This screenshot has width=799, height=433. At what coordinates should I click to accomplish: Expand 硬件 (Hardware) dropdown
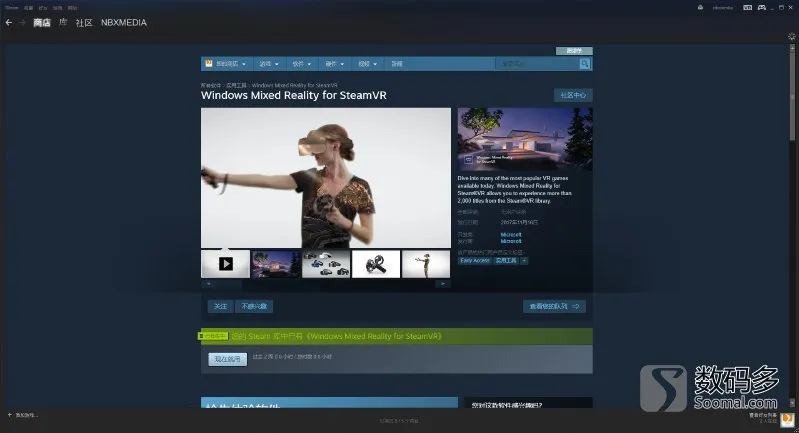point(335,64)
